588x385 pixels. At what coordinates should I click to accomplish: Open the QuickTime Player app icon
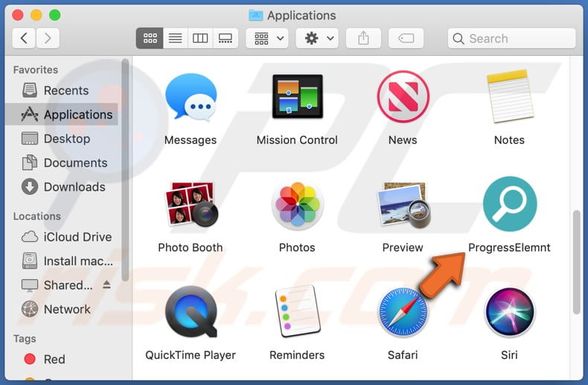pos(191,312)
